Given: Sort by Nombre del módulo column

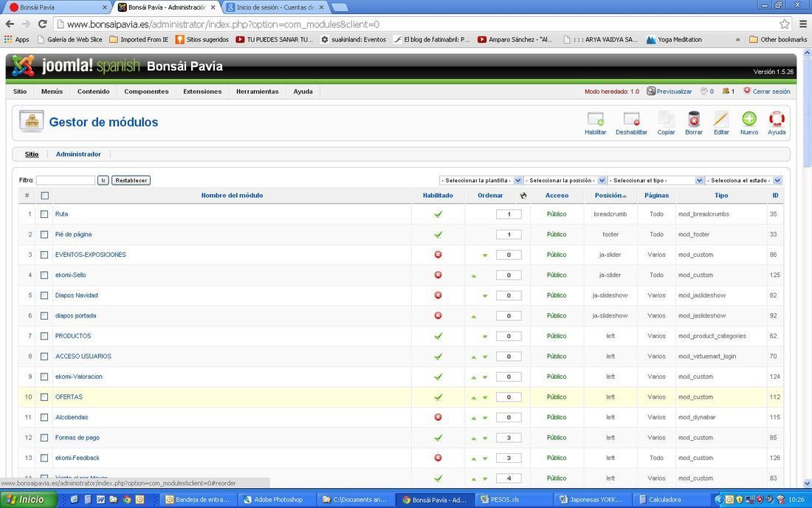Looking at the screenshot, I should tap(232, 195).
